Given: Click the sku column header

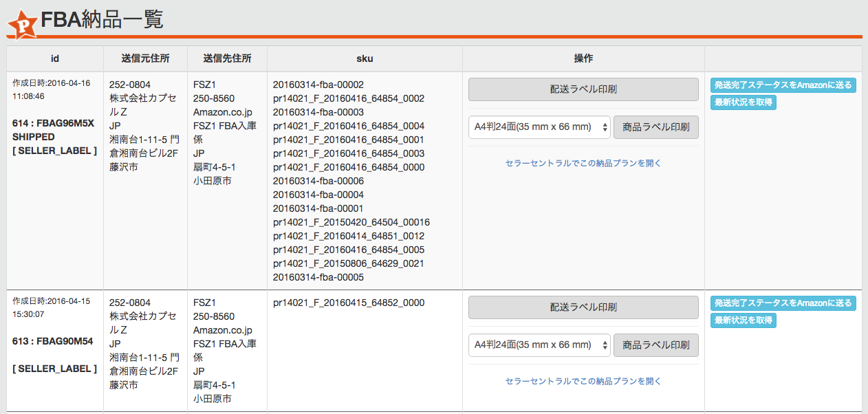Looking at the screenshot, I should tap(365, 59).
